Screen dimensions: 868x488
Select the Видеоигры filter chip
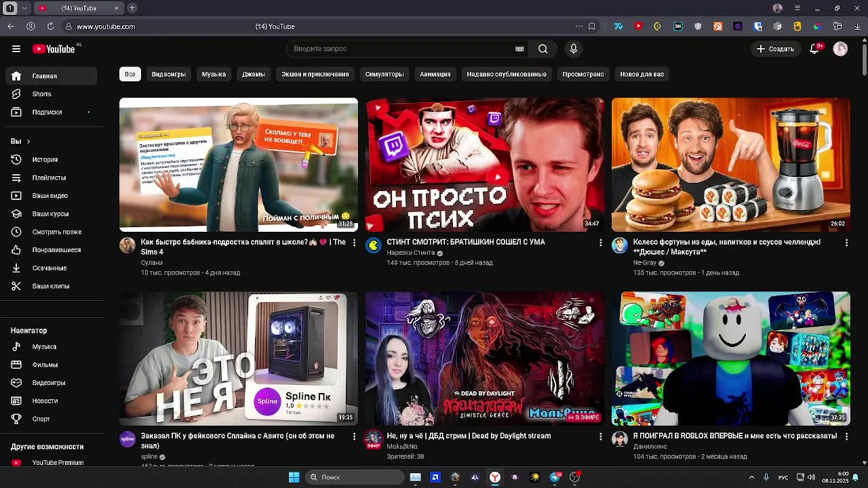169,74
